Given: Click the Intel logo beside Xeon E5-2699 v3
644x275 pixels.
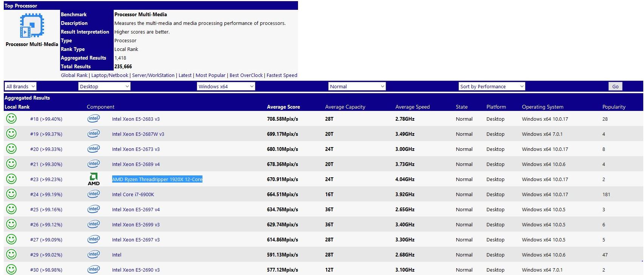Looking at the screenshot, I should click(x=94, y=224).
